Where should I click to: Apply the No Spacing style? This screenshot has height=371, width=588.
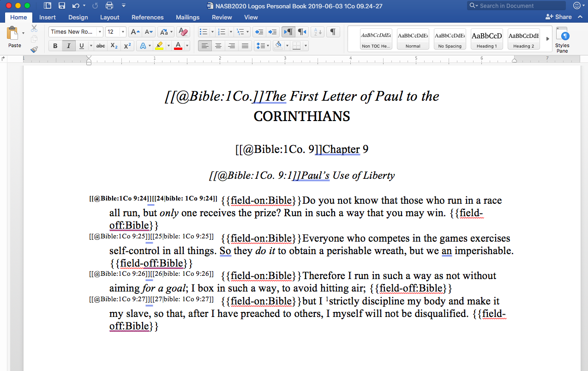pyautogui.click(x=450, y=39)
